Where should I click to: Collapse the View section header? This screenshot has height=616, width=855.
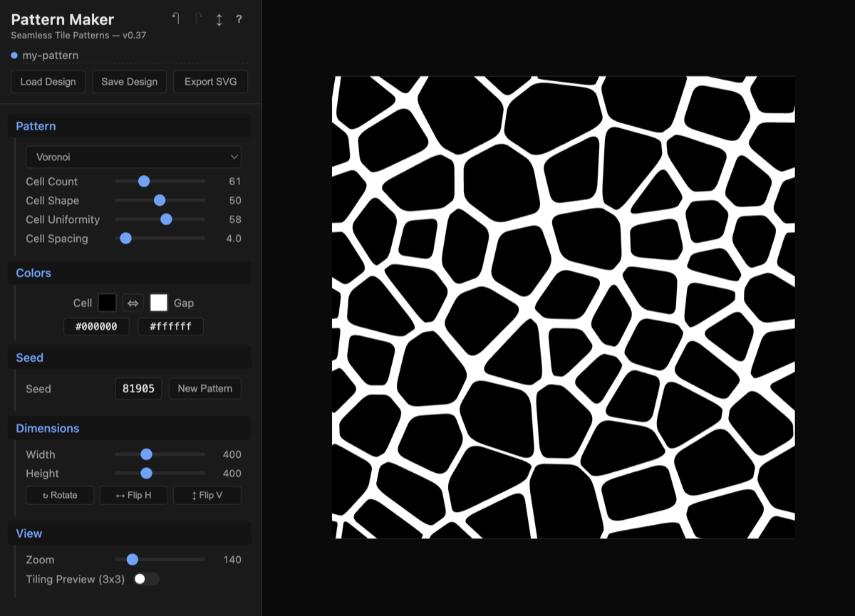pos(129,533)
